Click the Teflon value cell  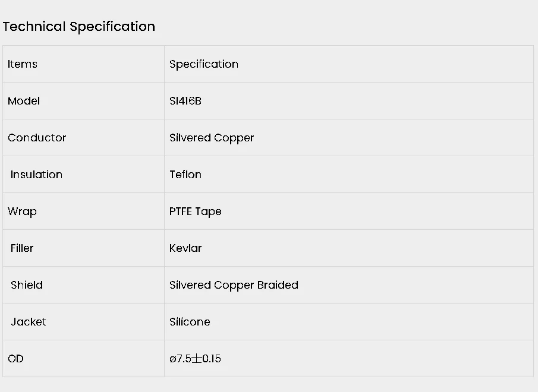pos(185,175)
